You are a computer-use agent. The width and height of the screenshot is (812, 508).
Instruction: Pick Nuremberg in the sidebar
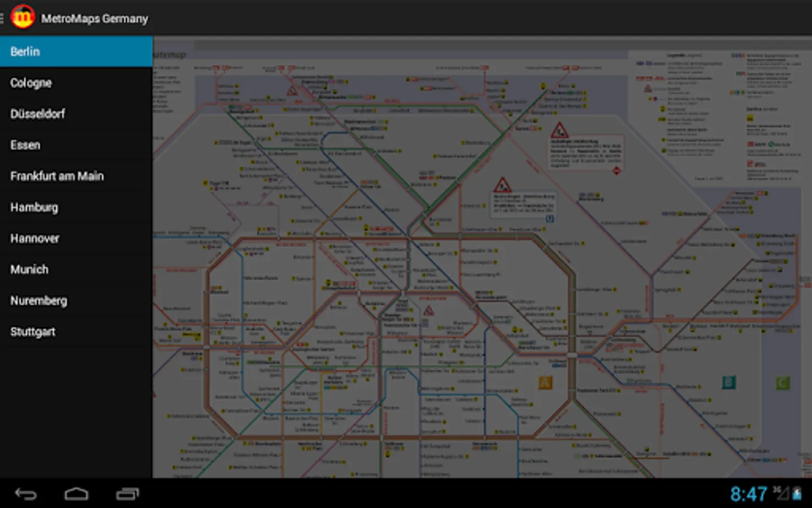pyautogui.click(x=76, y=300)
